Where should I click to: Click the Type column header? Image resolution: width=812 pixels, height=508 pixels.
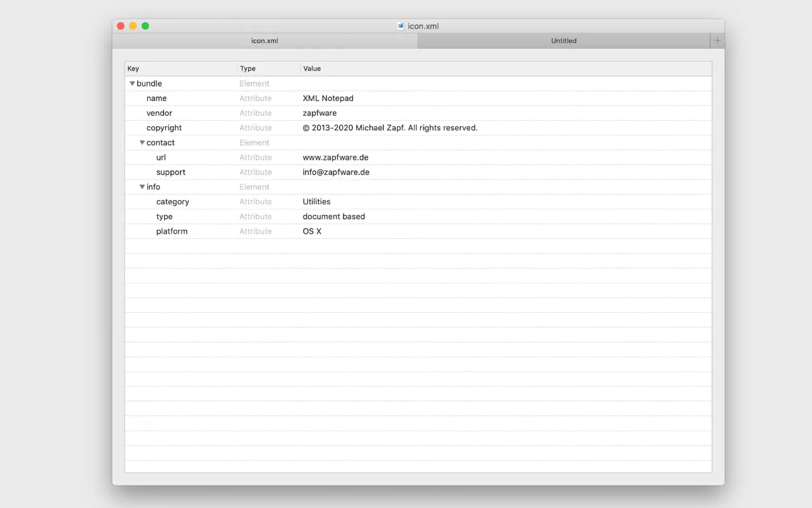(x=248, y=68)
